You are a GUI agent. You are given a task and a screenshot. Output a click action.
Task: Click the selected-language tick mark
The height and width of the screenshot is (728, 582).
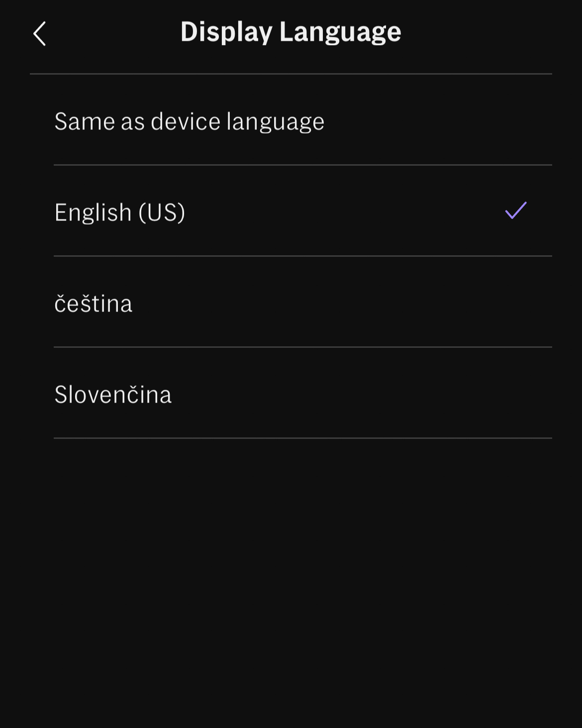point(516,210)
